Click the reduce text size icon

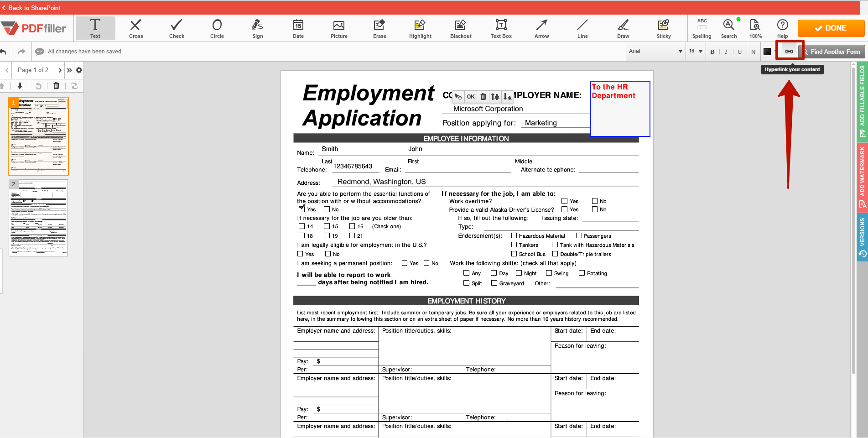[508, 97]
